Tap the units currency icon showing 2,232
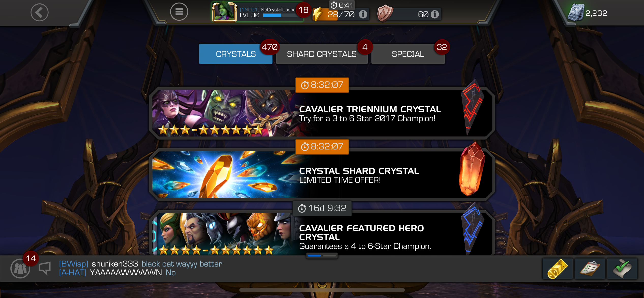Image resolution: width=644 pixels, height=298 pixels. pos(576,12)
